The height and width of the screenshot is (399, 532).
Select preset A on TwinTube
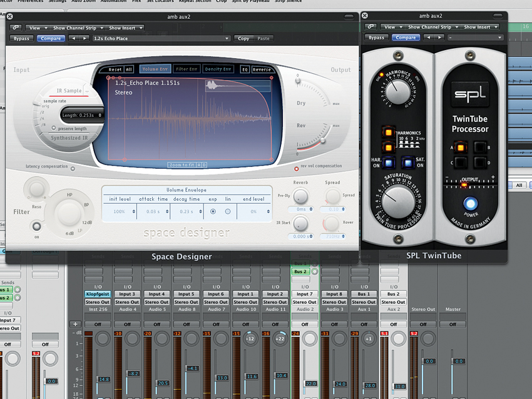pos(461,148)
